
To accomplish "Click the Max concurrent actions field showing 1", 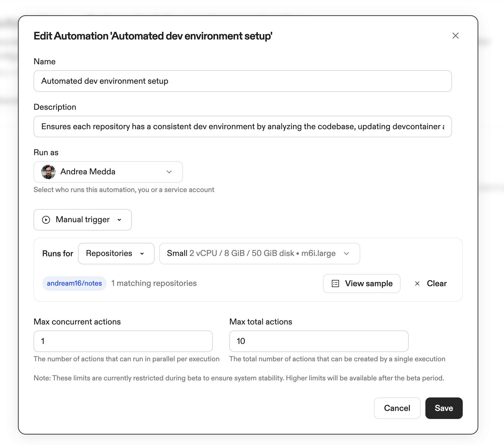I will (123, 341).
